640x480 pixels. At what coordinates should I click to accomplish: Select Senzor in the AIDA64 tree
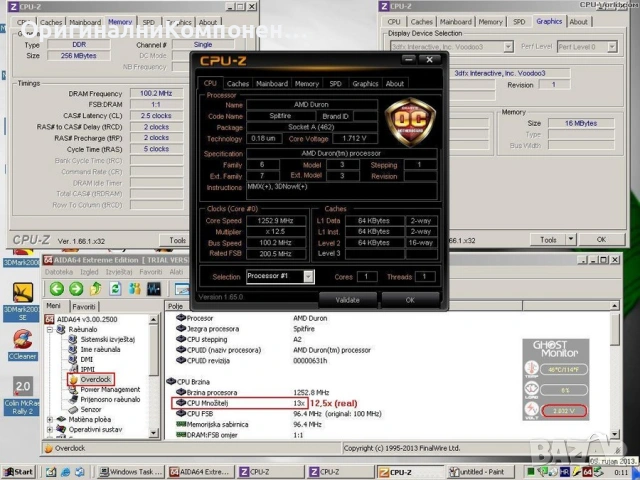(91, 409)
